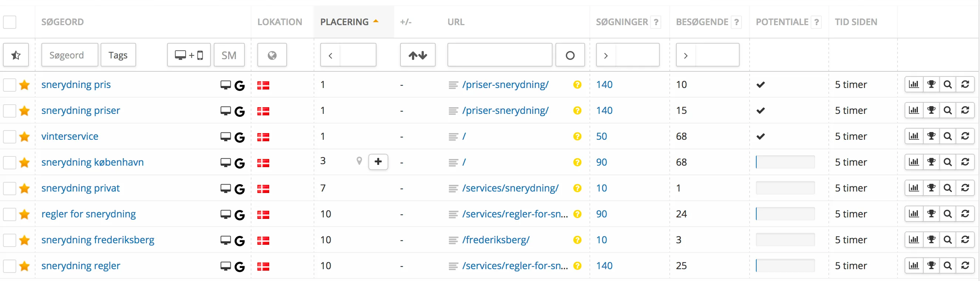Click location globe filter button
Screen dimensions: 980x281
tap(272, 55)
